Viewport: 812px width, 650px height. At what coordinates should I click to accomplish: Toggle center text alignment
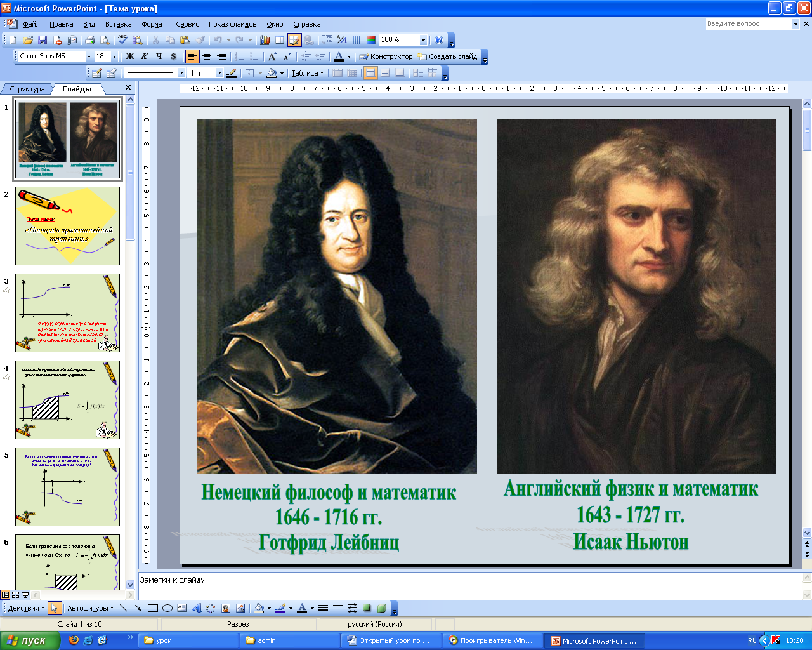tap(207, 56)
